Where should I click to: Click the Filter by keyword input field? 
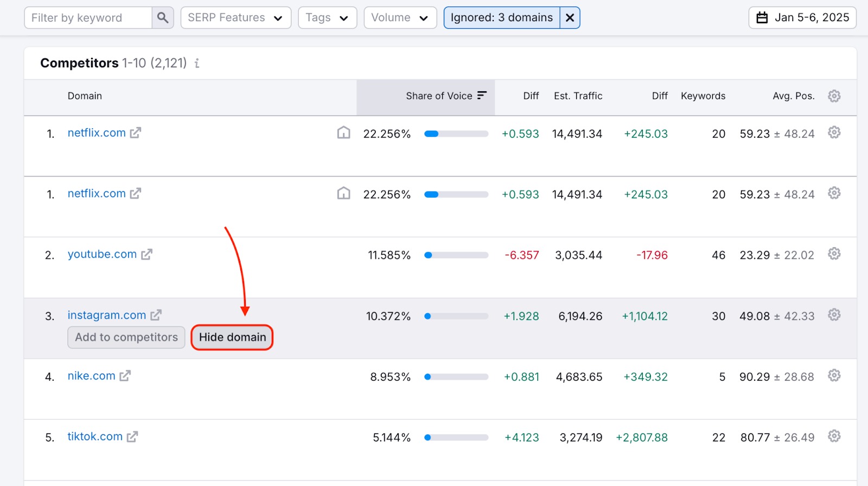(x=88, y=18)
